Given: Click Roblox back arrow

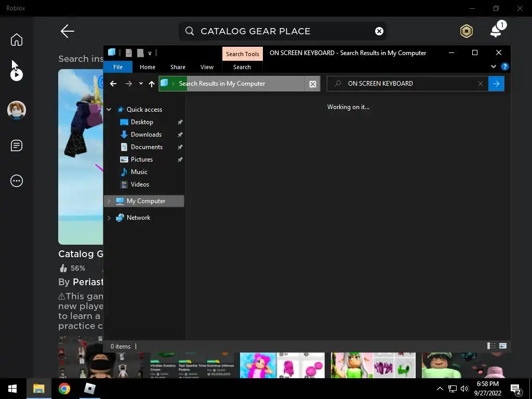Looking at the screenshot, I should [67, 31].
